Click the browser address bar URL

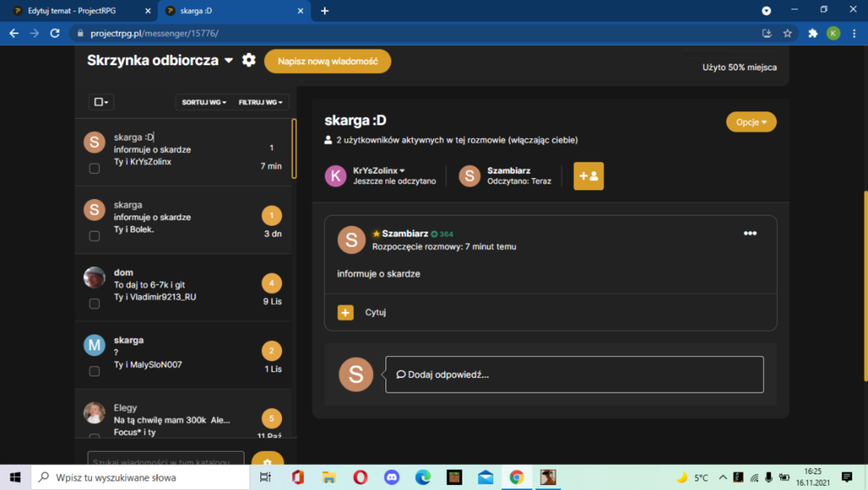(155, 33)
